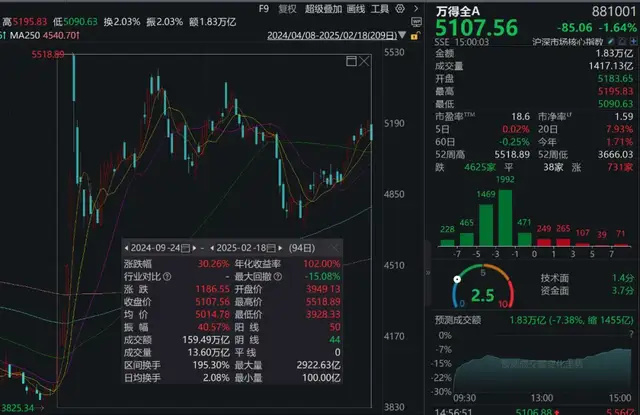
Task: Click the 涨跌幅 30.26% value
Action: 213,264
